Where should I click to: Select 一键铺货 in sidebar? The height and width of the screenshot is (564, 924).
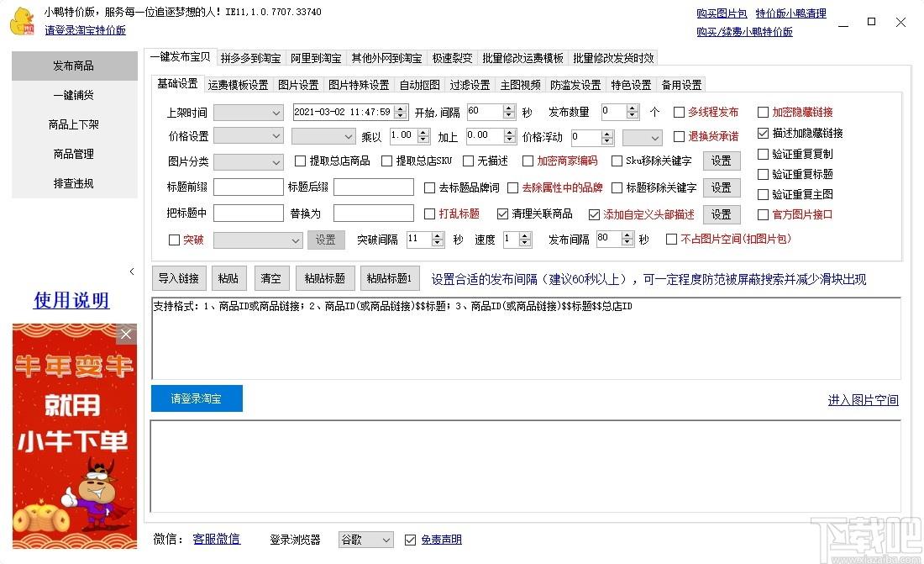click(x=74, y=95)
